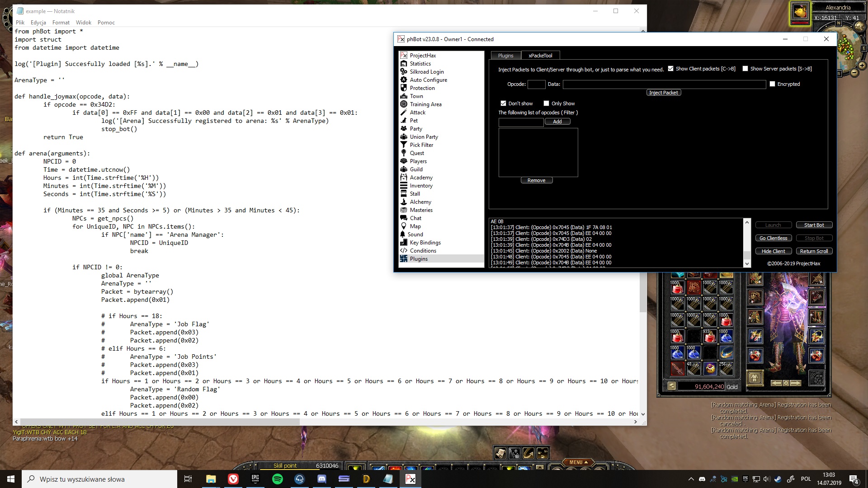Expand the in-game MENU arrow button
The width and height of the screenshot is (868, 488).
[x=578, y=462]
